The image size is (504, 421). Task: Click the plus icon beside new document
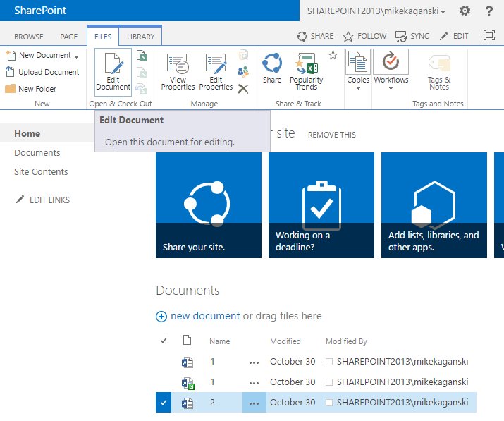pyautogui.click(x=161, y=317)
